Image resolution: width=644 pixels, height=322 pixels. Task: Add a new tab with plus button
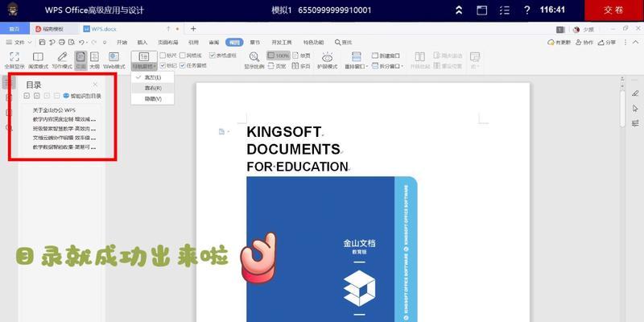193,29
